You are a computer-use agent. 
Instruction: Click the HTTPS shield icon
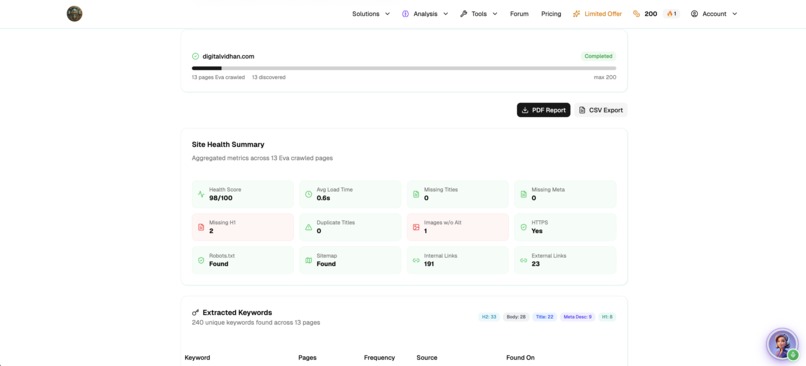click(x=523, y=227)
